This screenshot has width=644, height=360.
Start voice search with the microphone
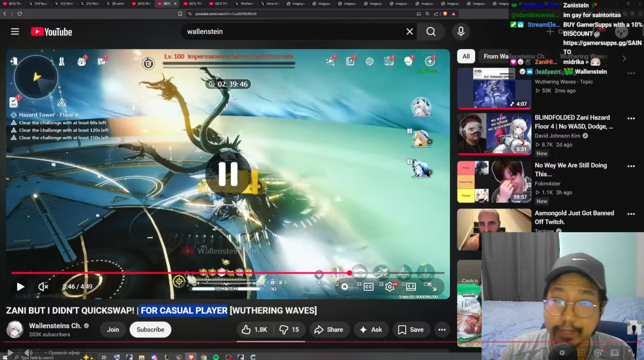coord(461,31)
